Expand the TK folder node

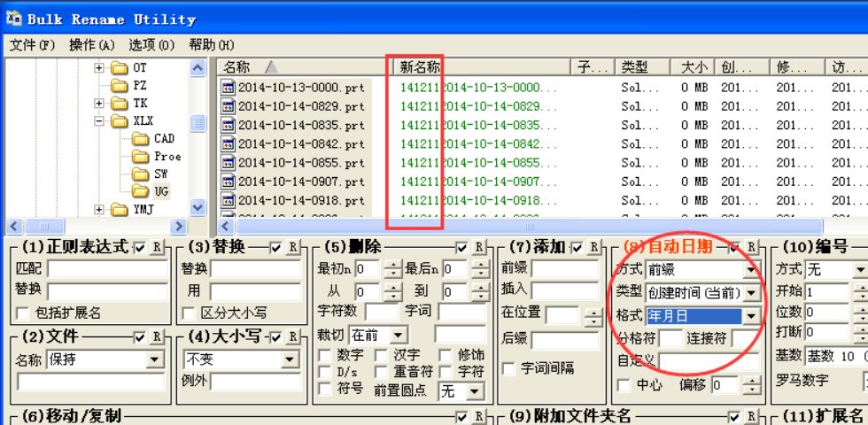click(x=98, y=104)
